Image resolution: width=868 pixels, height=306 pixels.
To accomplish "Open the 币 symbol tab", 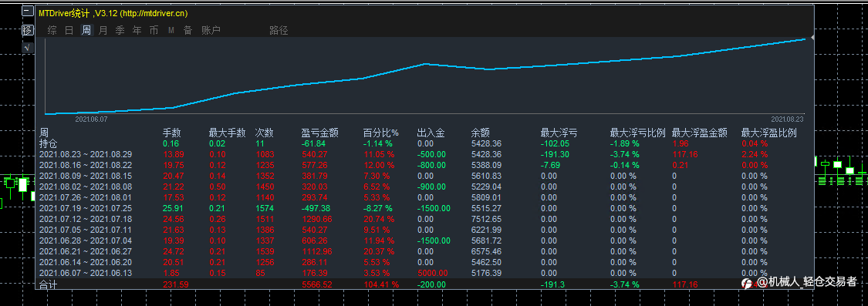I will (154, 30).
